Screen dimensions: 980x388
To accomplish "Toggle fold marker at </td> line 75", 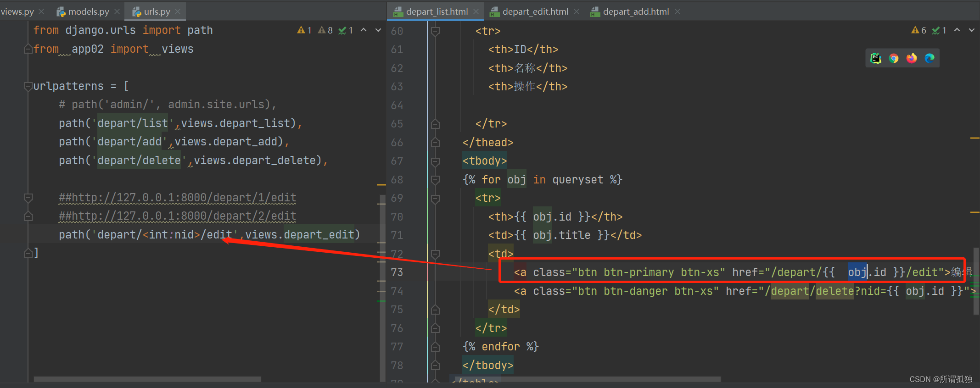I will pos(436,310).
